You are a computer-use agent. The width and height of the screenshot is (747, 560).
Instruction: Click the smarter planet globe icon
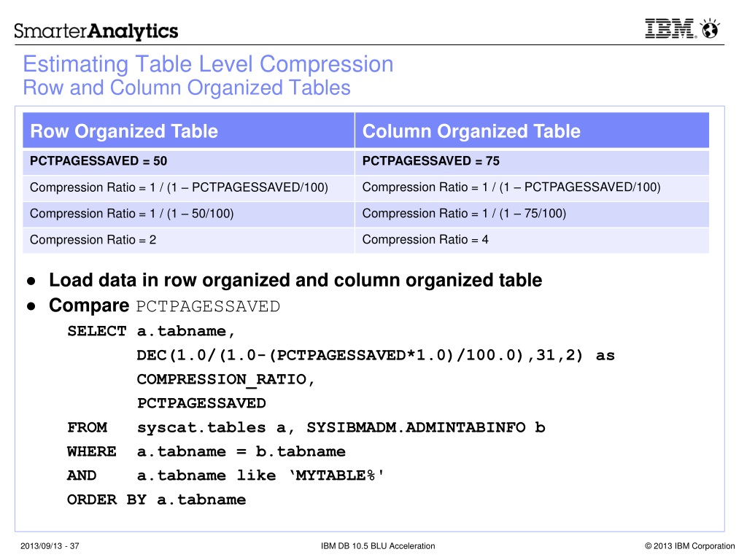[711, 28]
